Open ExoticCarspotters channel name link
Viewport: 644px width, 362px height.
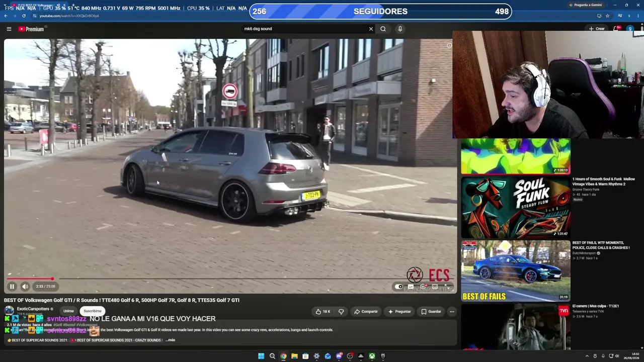(33, 309)
